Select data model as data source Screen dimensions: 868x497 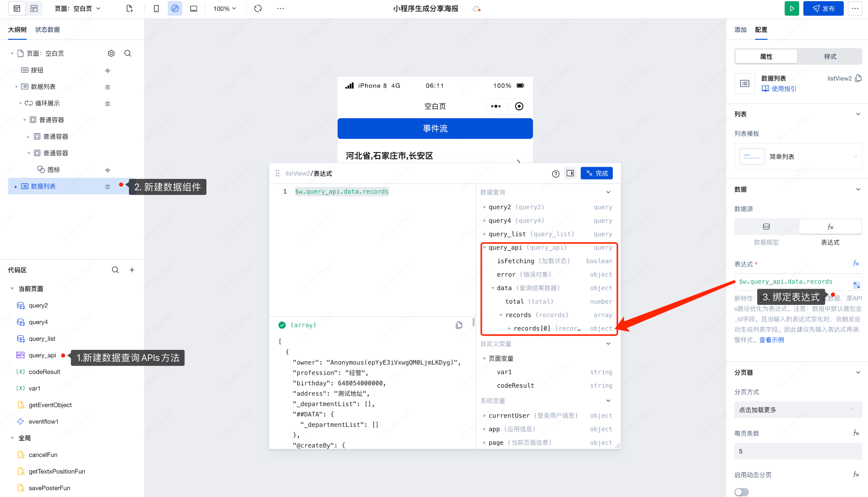point(766,227)
